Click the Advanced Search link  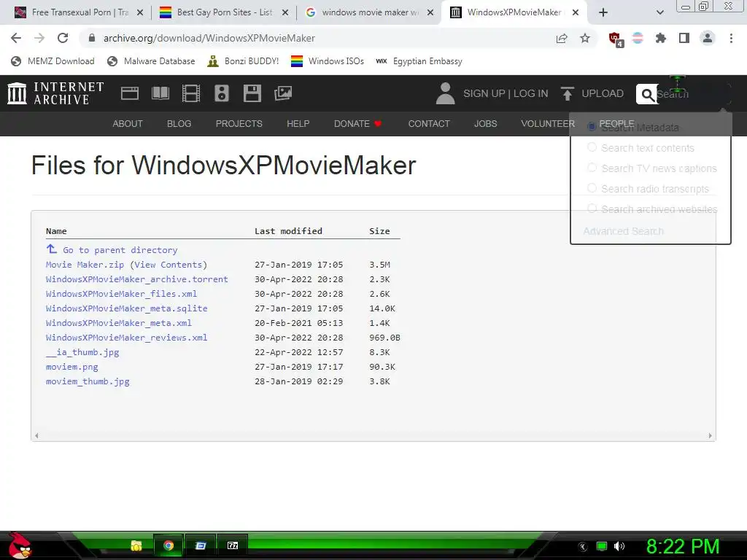(x=623, y=231)
